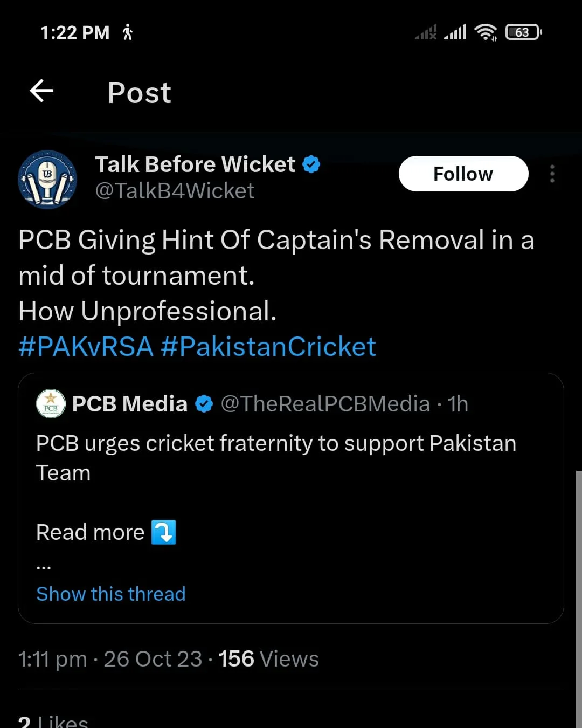The image size is (582, 728).
Task: Open the @TalkB4Wicket handle
Action: [175, 191]
